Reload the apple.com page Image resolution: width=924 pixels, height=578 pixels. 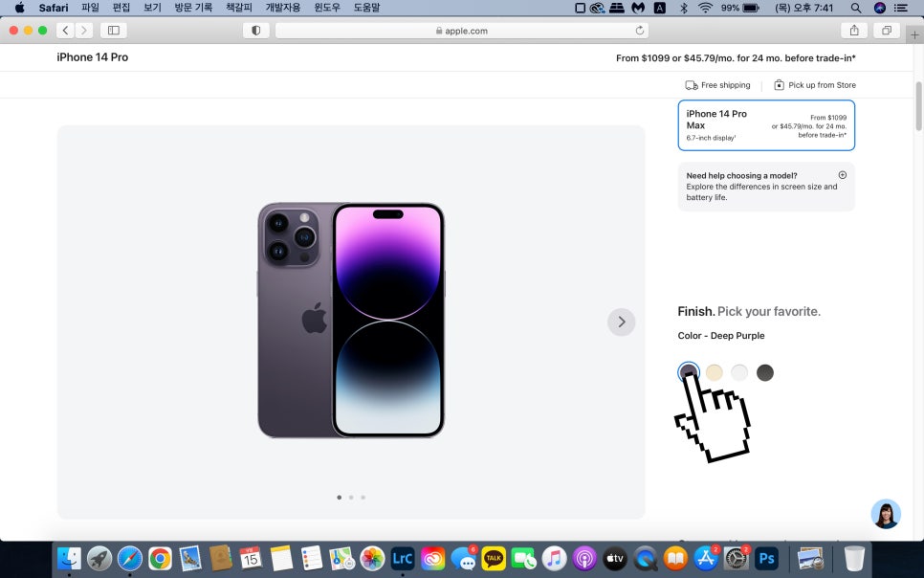(x=639, y=31)
